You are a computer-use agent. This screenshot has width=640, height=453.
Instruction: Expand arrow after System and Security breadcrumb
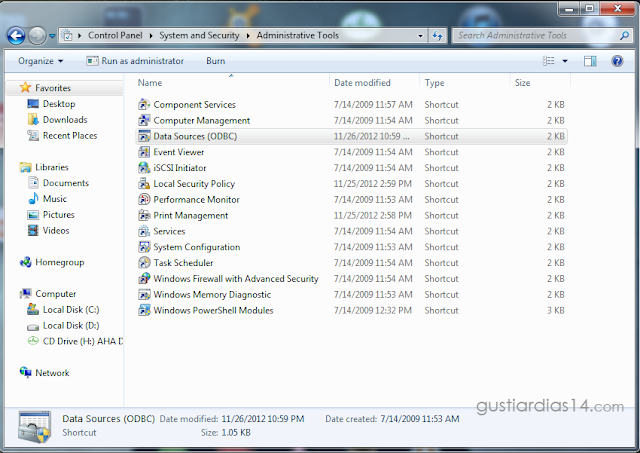[248, 36]
